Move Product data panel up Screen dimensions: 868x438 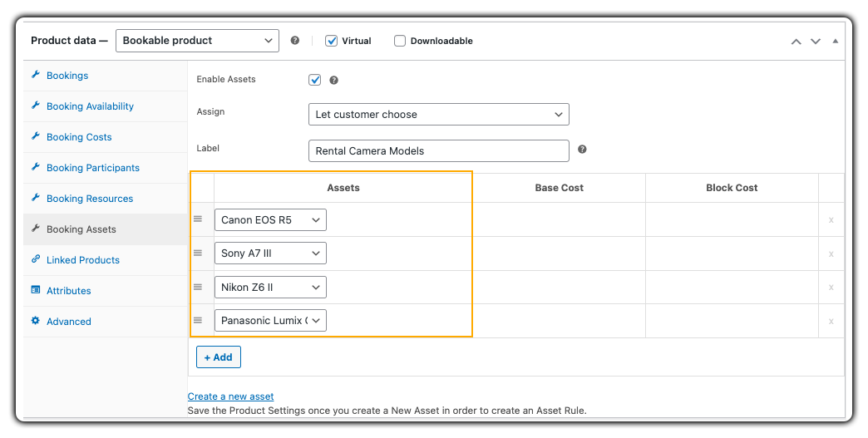[796, 42]
